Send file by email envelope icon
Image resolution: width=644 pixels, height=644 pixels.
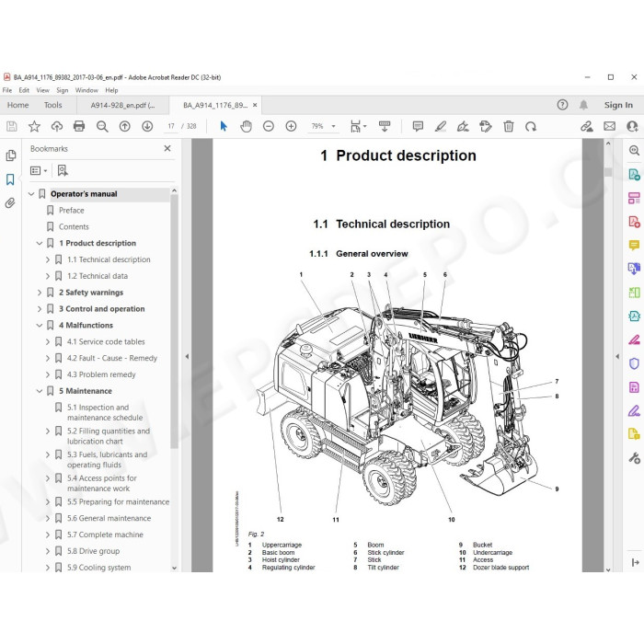(609, 126)
